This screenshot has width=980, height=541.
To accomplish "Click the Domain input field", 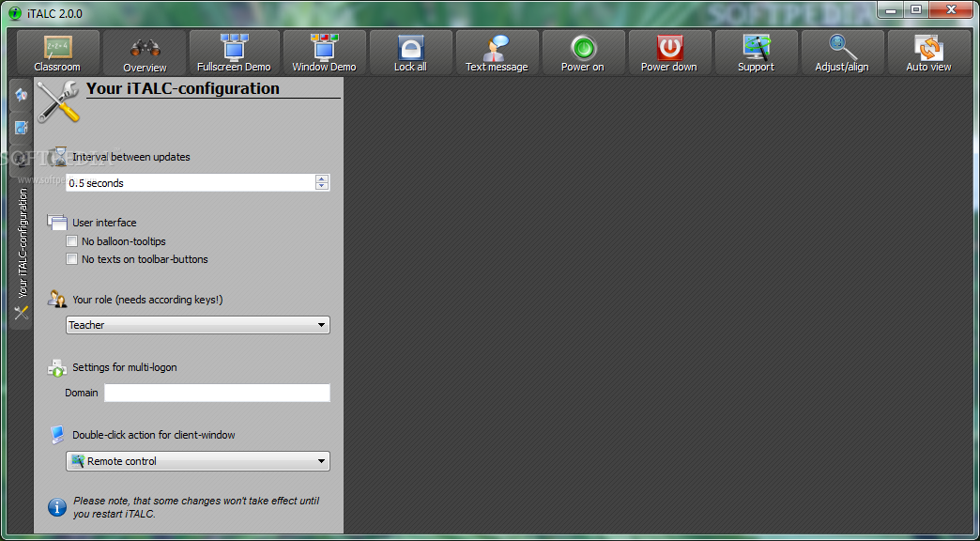I will (x=217, y=393).
